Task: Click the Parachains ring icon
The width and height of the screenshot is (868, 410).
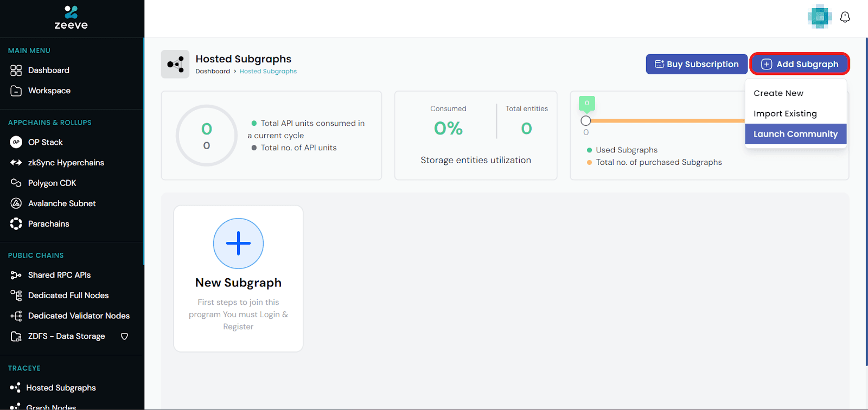Action: 16,223
